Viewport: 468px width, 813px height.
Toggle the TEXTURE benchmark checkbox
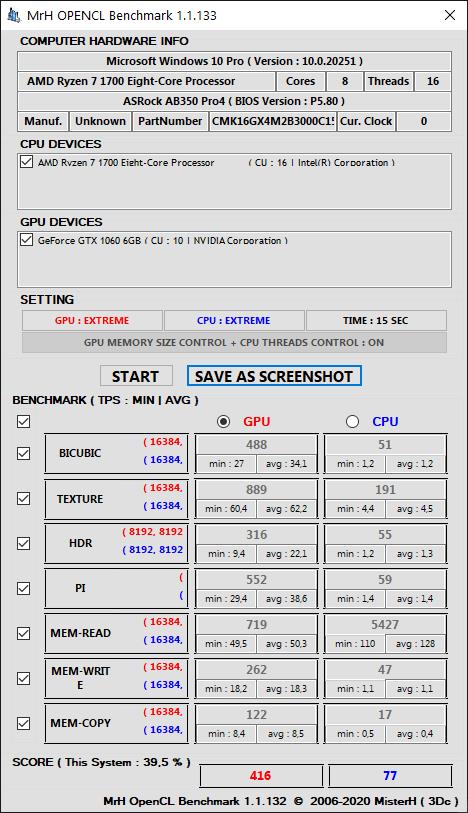click(23, 498)
